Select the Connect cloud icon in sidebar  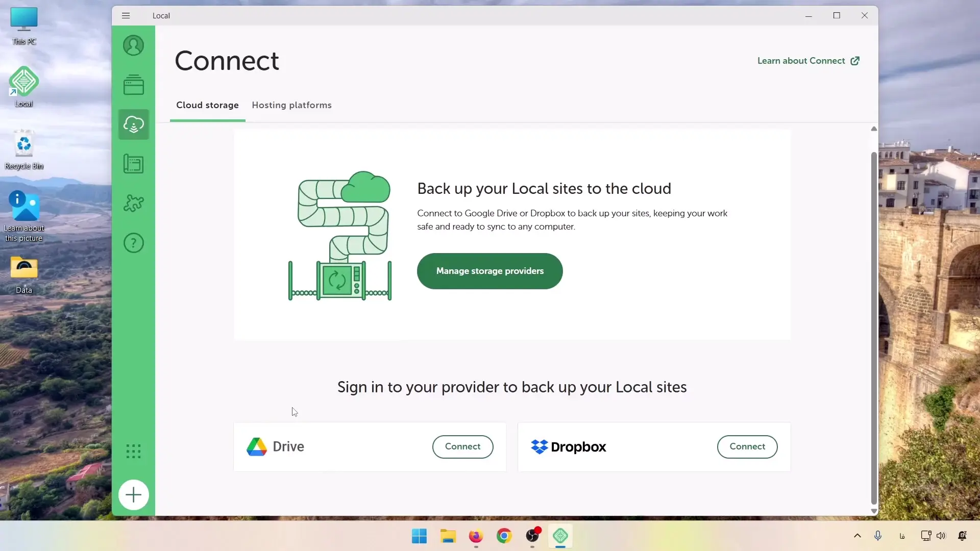pos(133,124)
